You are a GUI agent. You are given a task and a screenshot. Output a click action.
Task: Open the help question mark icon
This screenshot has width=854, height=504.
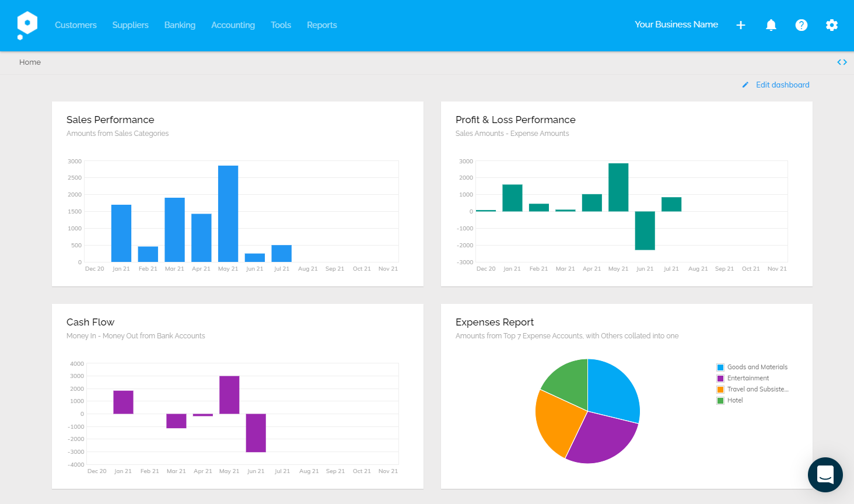(801, 25)
